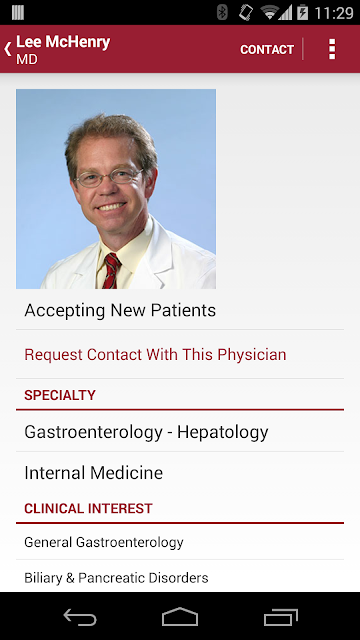Open the recent apps overview icon
The image size is (360, 640).
point(280,617)
